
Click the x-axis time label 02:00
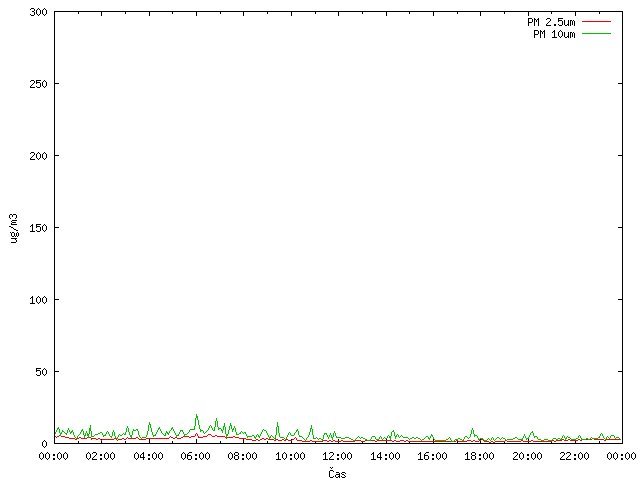[100, 456]
